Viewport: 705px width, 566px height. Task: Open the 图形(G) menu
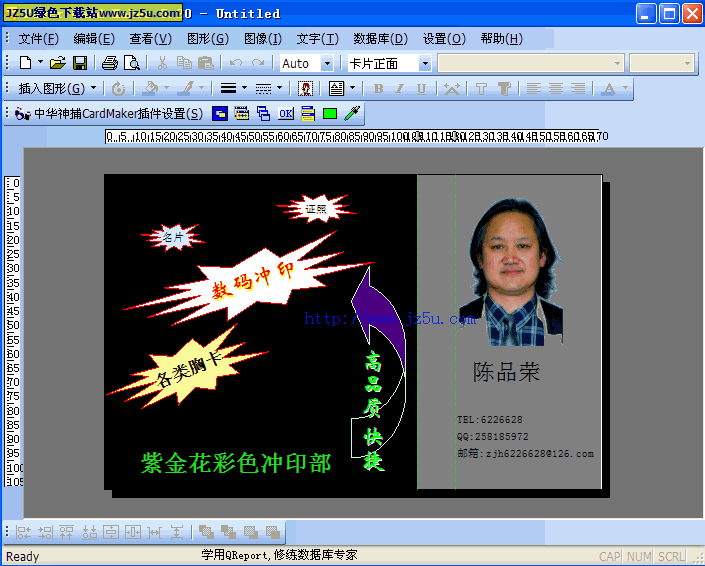tap(208, 39)
